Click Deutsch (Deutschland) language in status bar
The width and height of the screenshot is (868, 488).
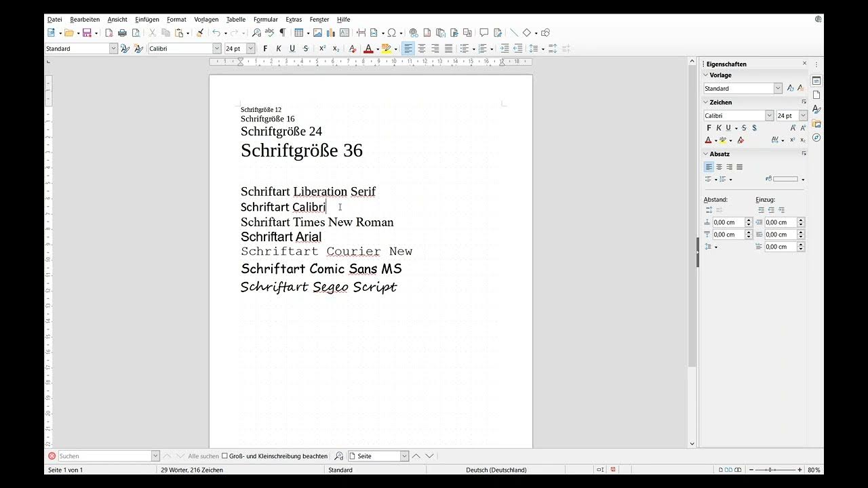pyautogui.click(x=496, y=470)
